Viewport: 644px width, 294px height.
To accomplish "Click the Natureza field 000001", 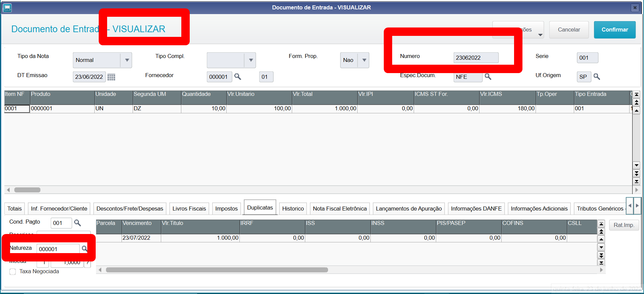I will point(58,249).
